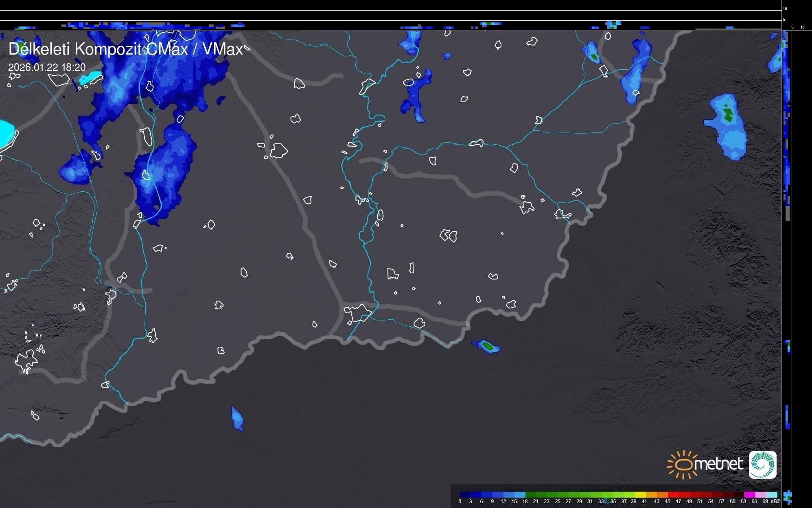Click the dBZ unit label in legend
The image size is (812, 508).
775,501
